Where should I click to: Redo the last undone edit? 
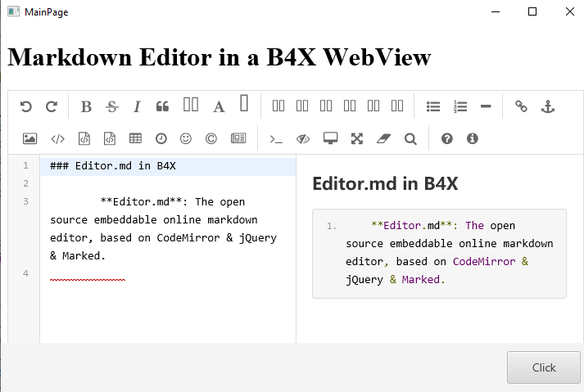(x=52, y=107)
